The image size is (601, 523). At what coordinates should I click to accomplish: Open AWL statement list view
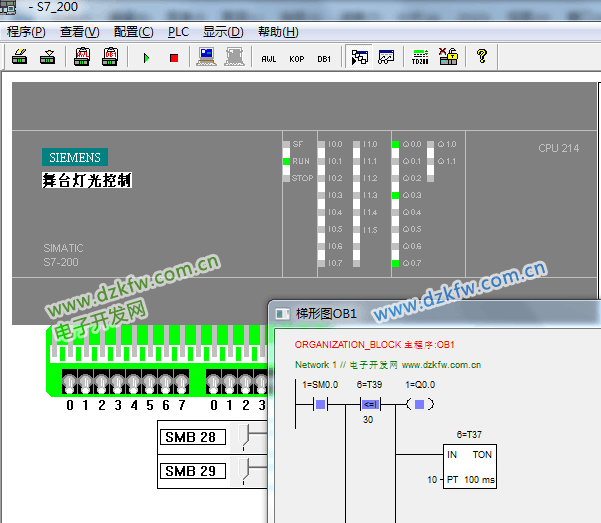coord(268,59)
